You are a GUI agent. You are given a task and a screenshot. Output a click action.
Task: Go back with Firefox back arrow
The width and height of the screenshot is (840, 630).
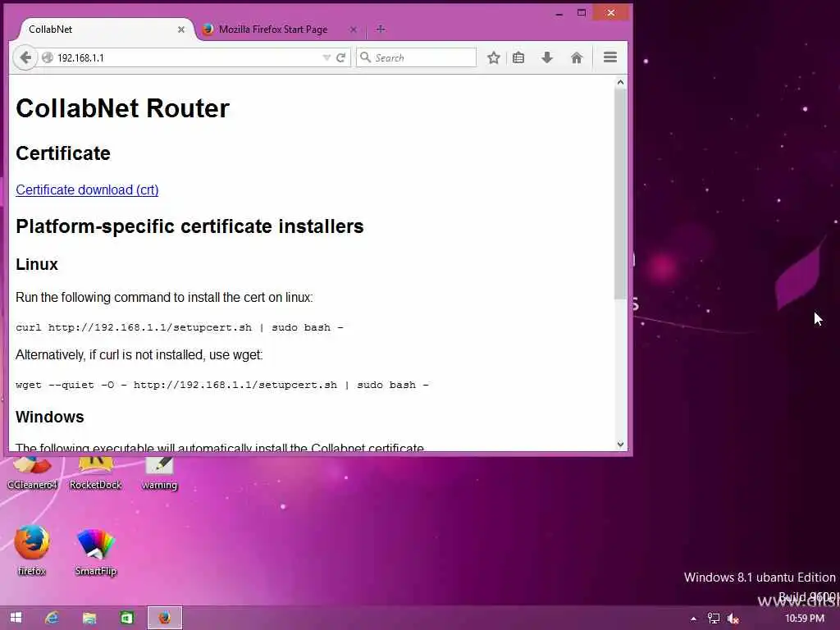pos(25,57)
